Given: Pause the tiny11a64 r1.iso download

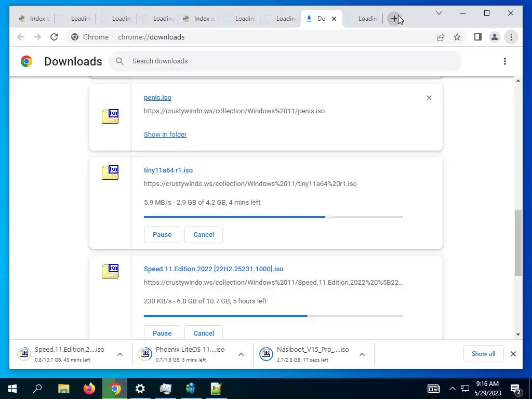Looking at the screenshot, I should coord(162,235).
